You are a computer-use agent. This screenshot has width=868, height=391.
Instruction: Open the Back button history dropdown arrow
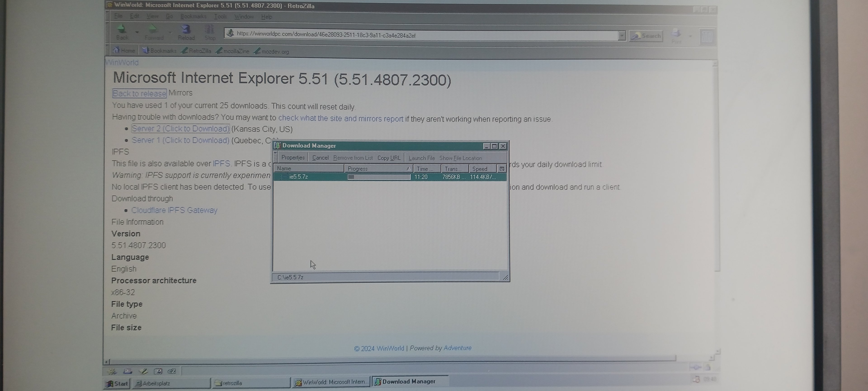137,32
